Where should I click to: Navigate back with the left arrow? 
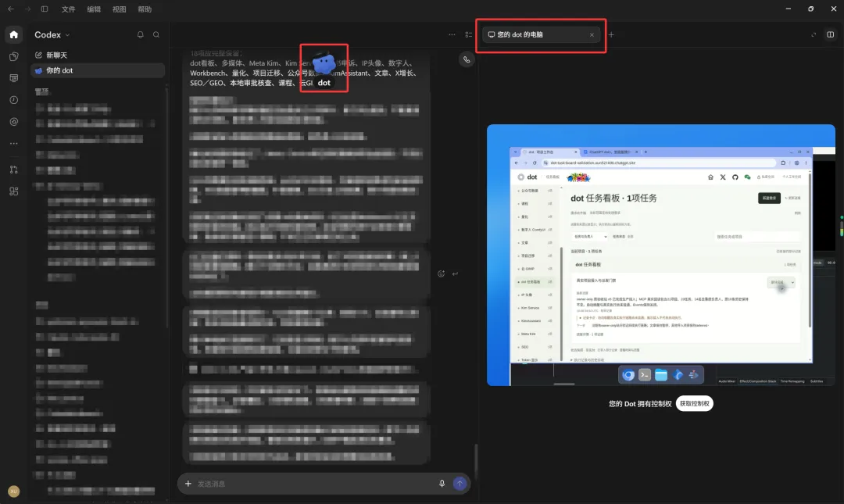[11, 9]
